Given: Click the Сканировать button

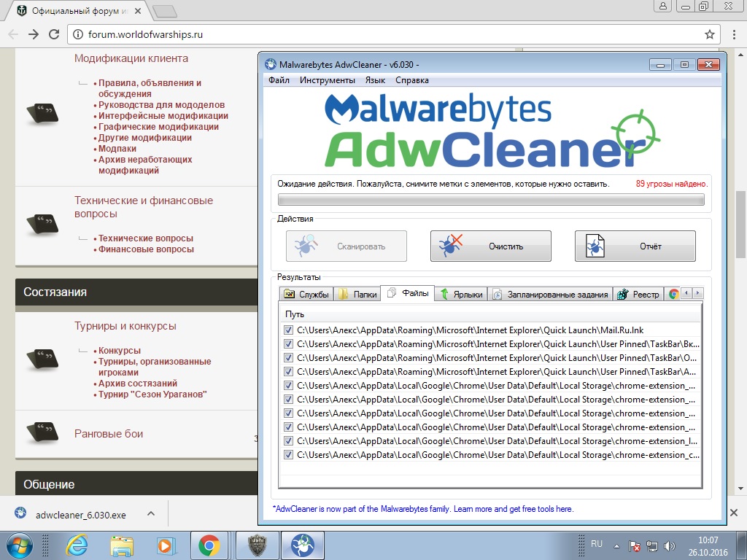Looking at the screenshot, I should [x=347, y=246].
